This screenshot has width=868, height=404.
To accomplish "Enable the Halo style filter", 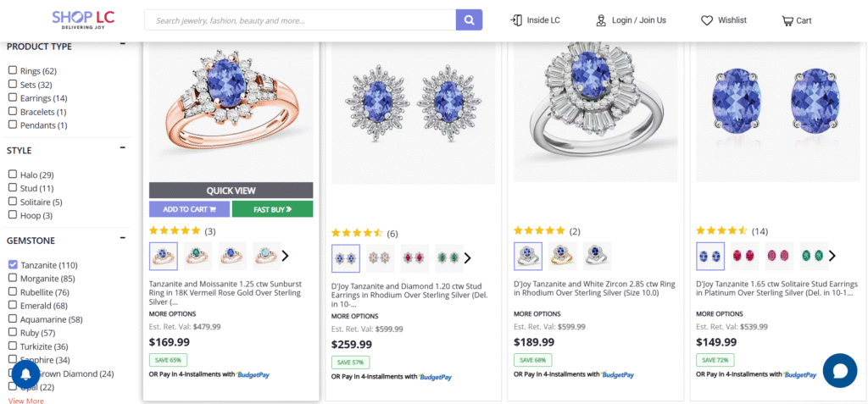I will 13,174.
